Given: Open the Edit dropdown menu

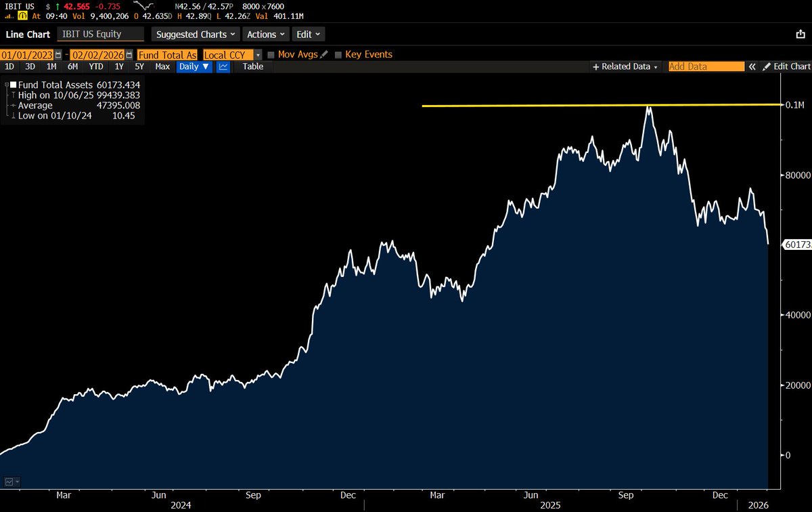Looking at the screenshot, I should pos(309,34).
